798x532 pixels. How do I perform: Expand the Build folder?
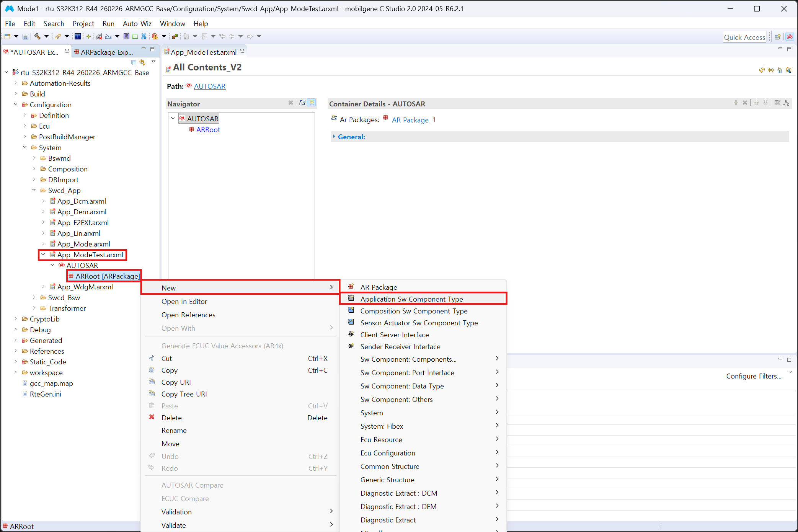[x=16, y=94]
